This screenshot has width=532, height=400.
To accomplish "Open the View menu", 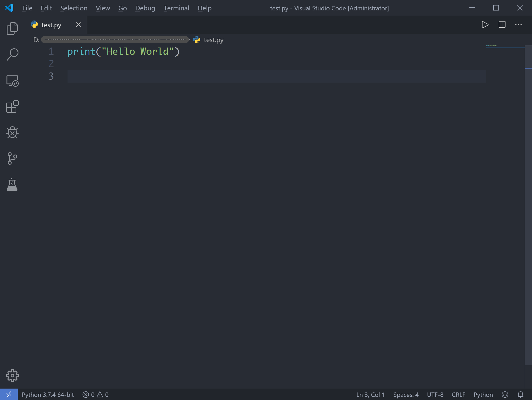I will pos(103,8).
